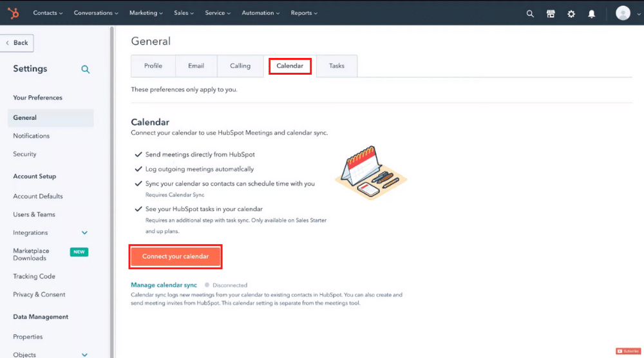
Task: Click 'Send meetings directly from HubSpot' text
Action: (x=200, y=155)
